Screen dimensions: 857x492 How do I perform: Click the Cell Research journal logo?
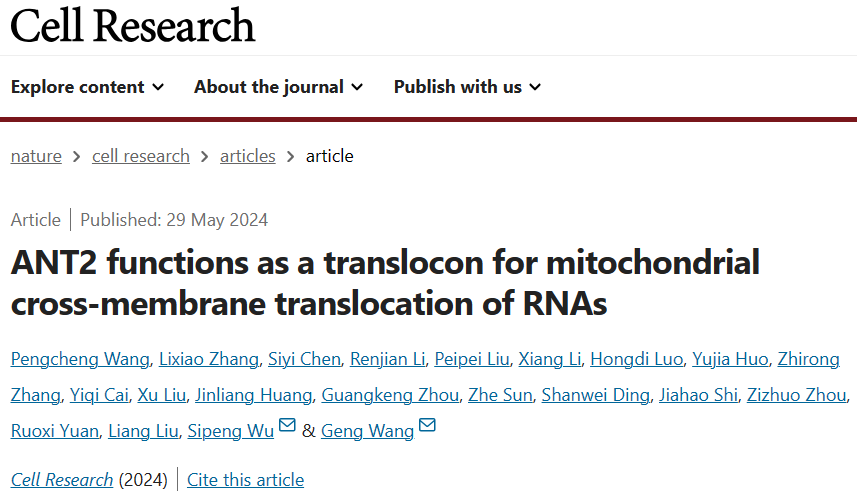(x=133, y=26)
